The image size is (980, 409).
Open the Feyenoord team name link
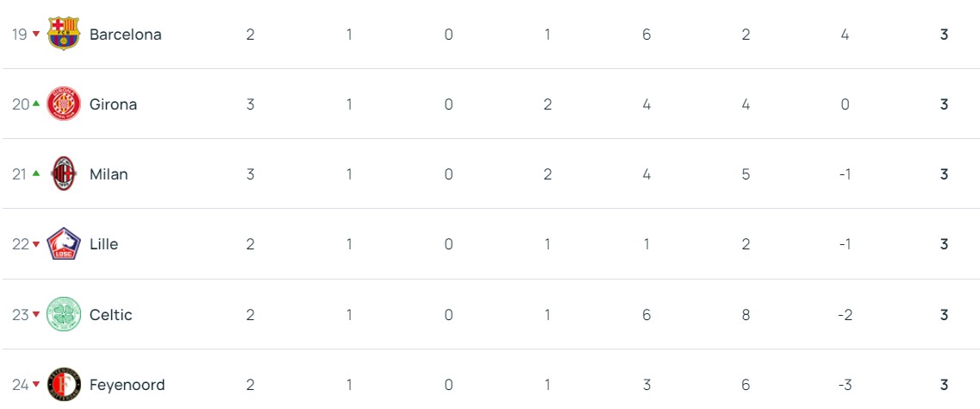coord(127,385)
